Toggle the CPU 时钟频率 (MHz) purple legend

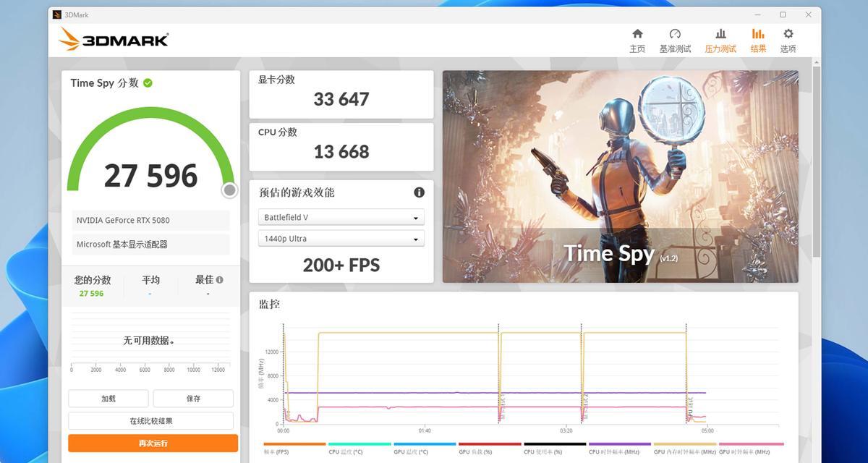click(x=620, y=449)
